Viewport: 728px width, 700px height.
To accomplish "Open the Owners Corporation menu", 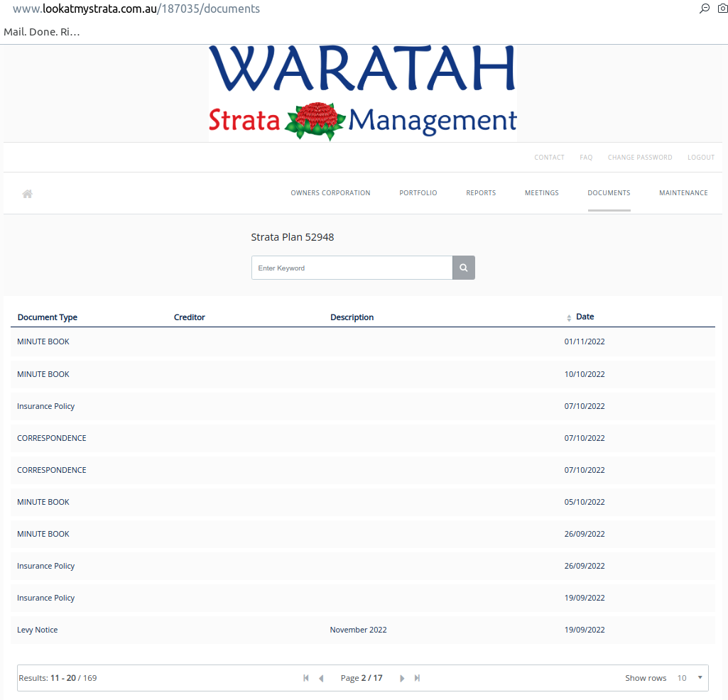I will [x=330, y=193].
